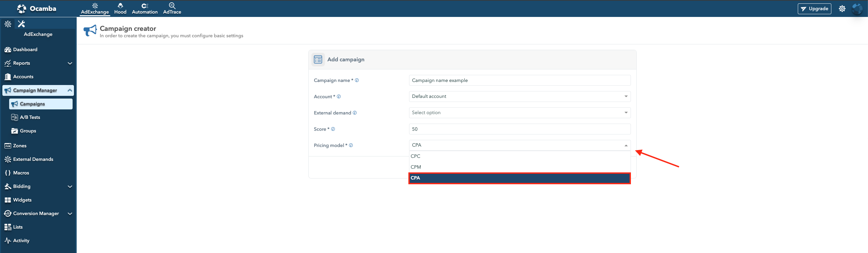The height and width of the screenshot is (253, 868).
Task: Open the Account dropdown
Action: tap(519, 97)
